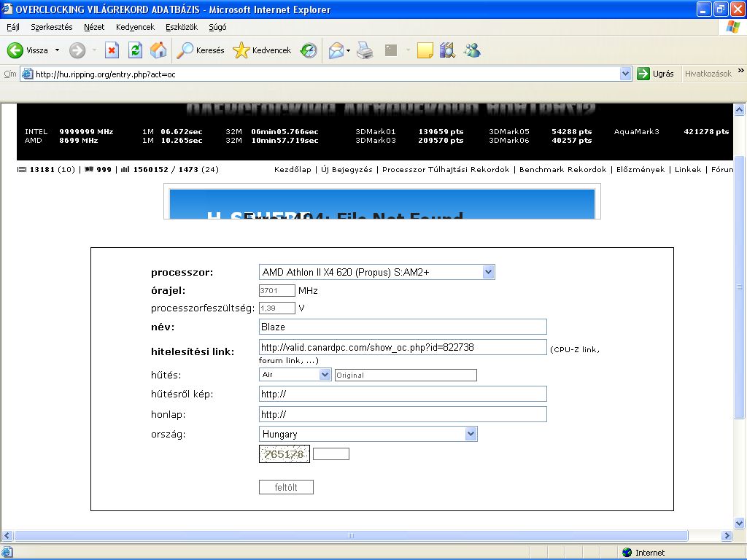Open the Előzmények link
This screenshot has height=560, width=747.
pos(640,169)
